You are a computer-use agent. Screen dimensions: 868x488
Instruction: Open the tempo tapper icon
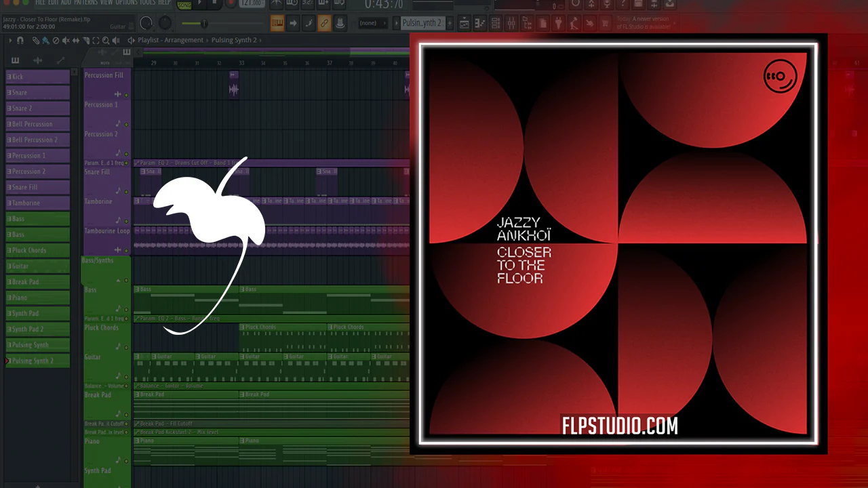(574, 23)
